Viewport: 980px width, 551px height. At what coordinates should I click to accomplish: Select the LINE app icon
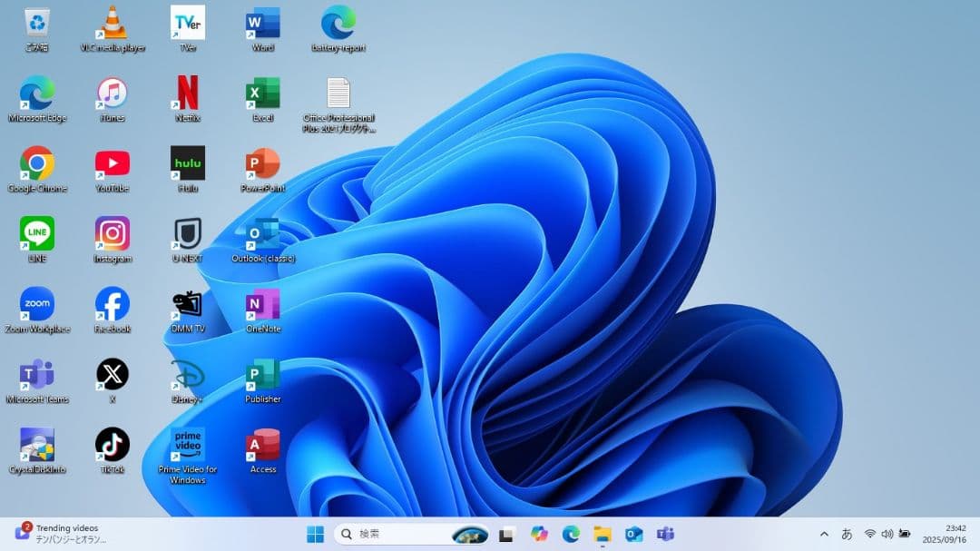(37, 234)
